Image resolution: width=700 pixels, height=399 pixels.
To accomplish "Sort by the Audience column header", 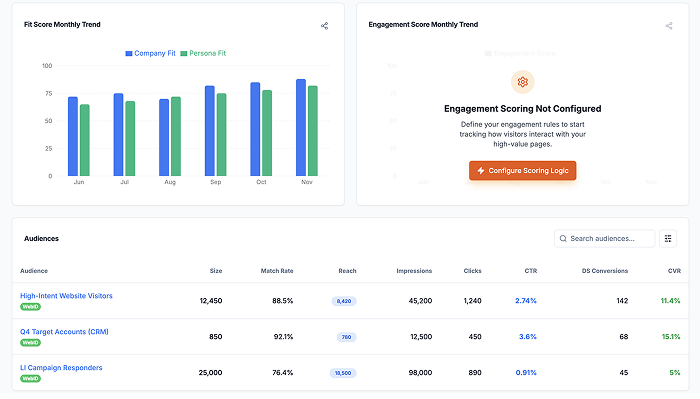I will pyautogui.click(x=34, y=271).
